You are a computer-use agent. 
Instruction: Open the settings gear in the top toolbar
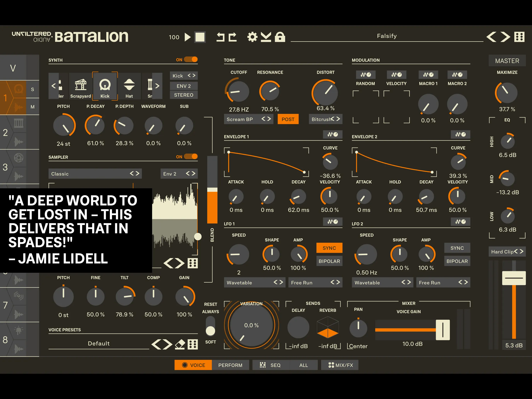[252, 37]
